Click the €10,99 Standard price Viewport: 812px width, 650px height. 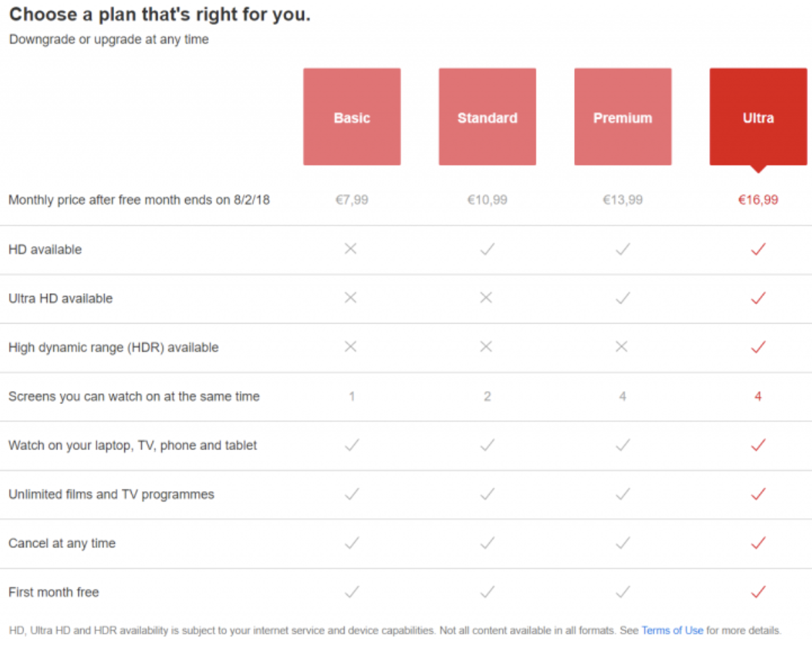coord(487,200)
